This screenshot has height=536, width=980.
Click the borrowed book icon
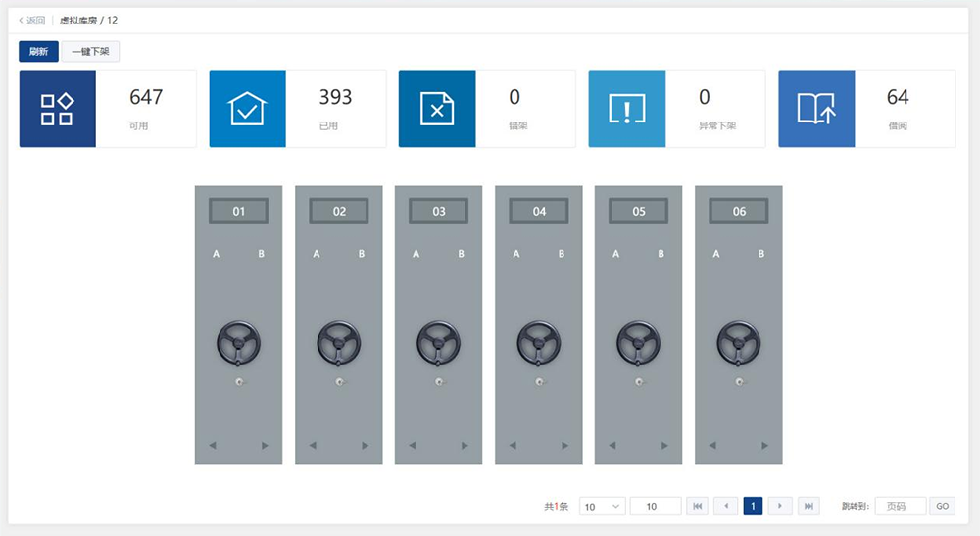(816, 109)
